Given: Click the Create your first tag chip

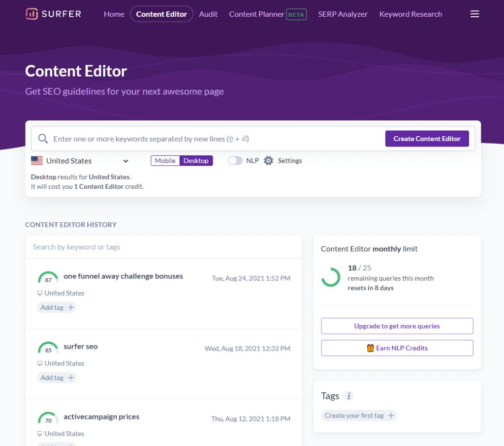Looking at the screenshot, I should click(x=359, y=416).
